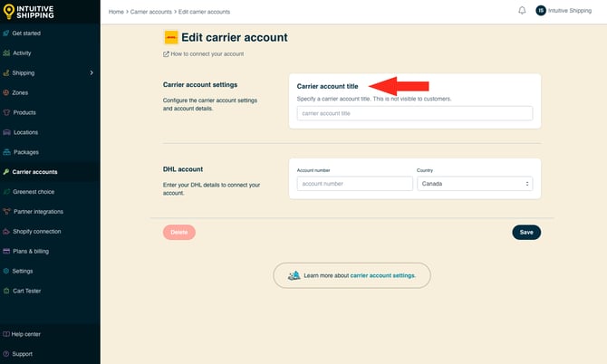The width and height of the screenshot is (607, 364).
Task: Save the carrier account
Action: pyautogui.click(x=526, y=232)
